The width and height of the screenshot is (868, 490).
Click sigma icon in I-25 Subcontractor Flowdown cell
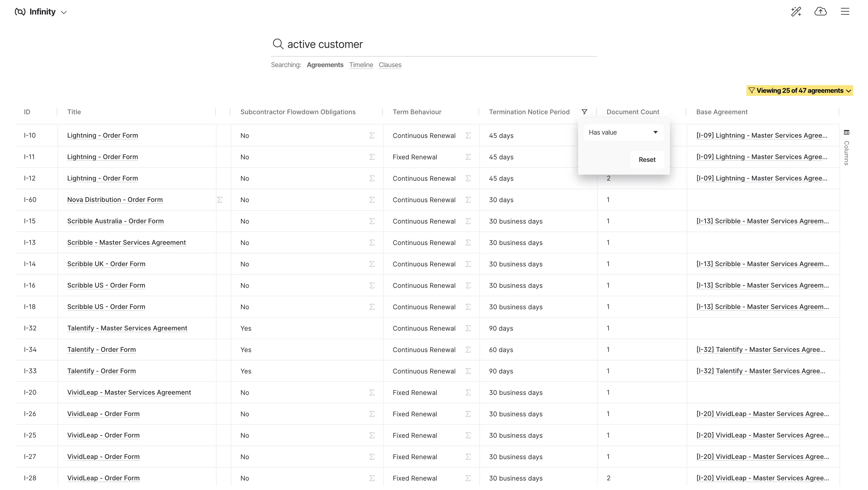coord(372,435)
